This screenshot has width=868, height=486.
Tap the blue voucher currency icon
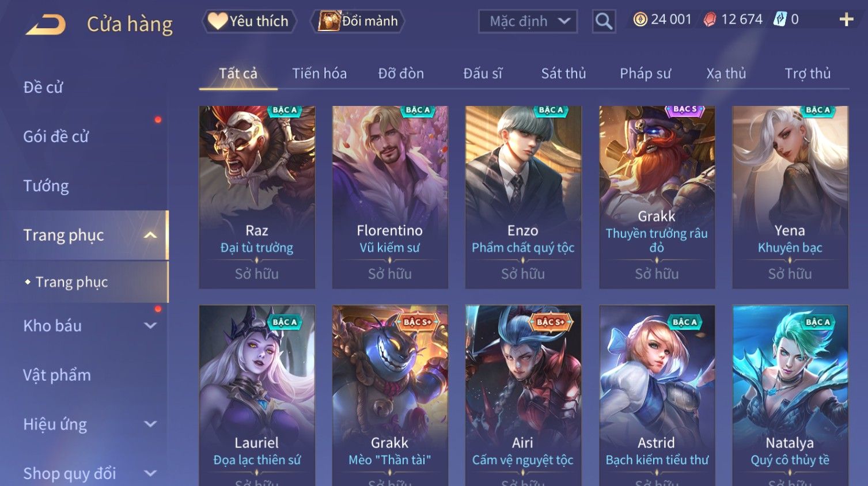pyautogui.click(x=780, y=20)
